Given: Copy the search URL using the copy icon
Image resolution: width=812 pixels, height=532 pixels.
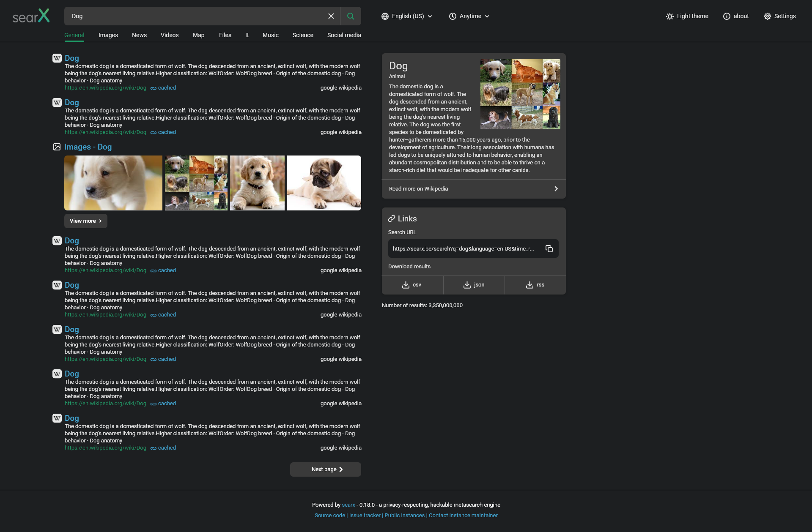Looking at the screenshot, I should (549, 248).
